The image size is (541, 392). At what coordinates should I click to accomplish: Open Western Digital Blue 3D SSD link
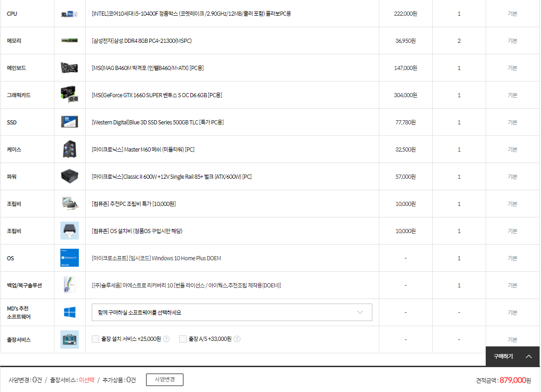point(158,123)
